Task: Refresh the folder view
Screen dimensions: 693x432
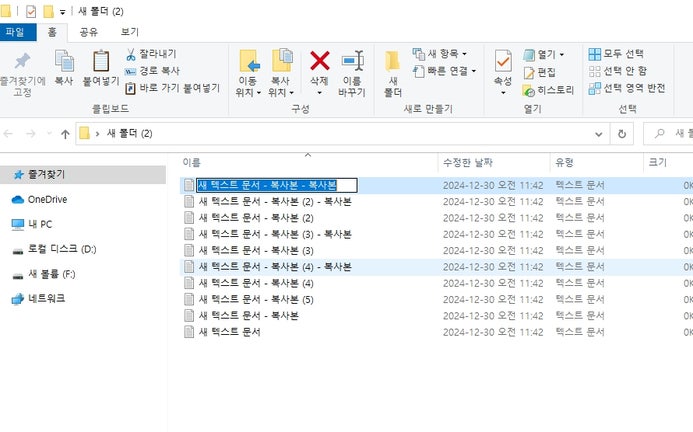Action: (x=622, y=134)
